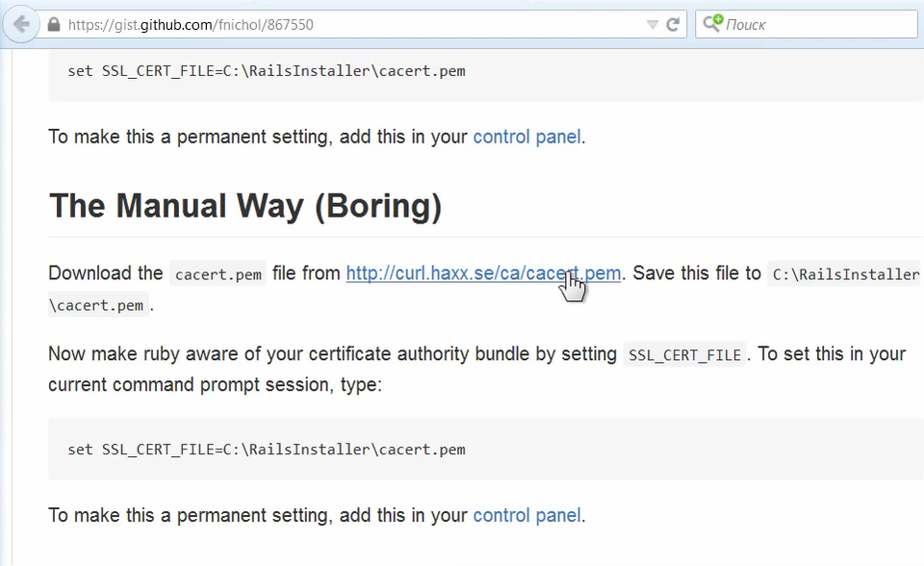Focus the Поиск search field
Screen dimensions: 924x566
(x=818, y=25)
